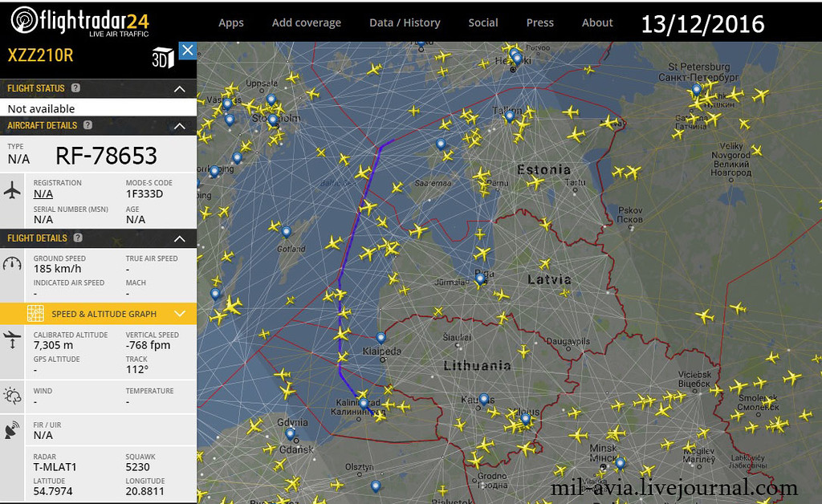Select the airport pin at Gdansk
This screenshot has height=504, width=822.
coord(290,433)
